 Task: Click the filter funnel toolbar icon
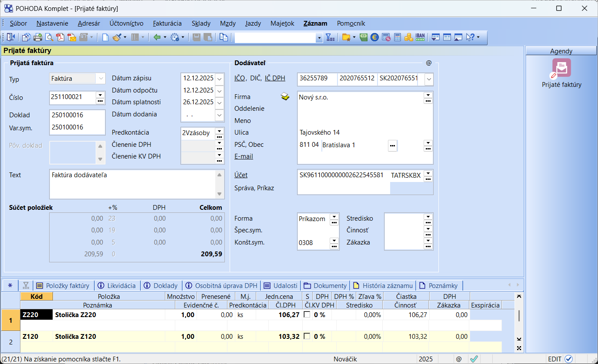pos(330,37)
